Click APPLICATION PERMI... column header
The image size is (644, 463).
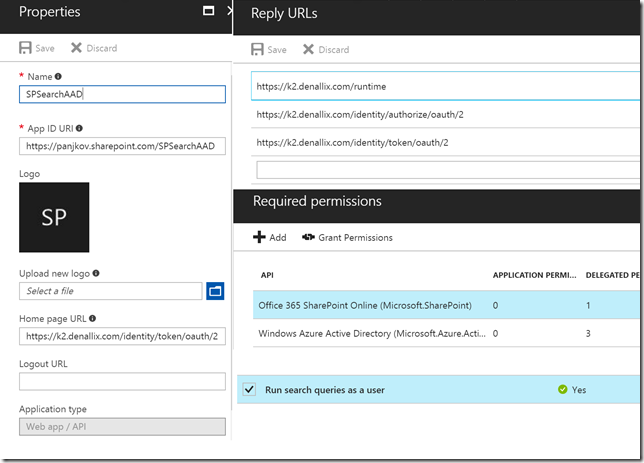point(534,275)
